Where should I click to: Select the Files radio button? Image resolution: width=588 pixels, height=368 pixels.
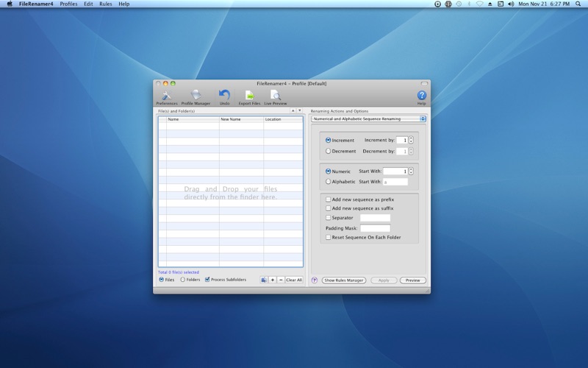(x=162, y=280)
